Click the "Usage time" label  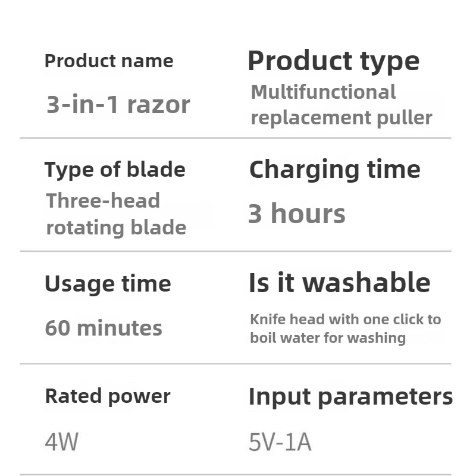click(108, 284)
